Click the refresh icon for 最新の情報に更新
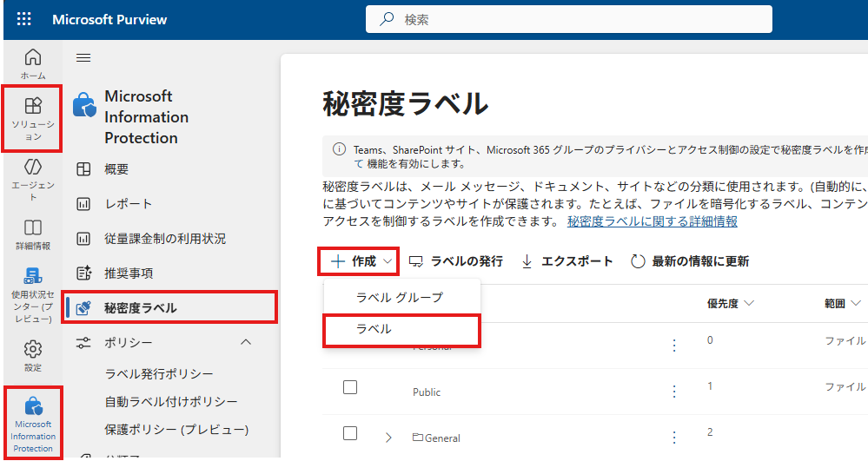This screenshot has height=461, width=868. pos(638,261)
